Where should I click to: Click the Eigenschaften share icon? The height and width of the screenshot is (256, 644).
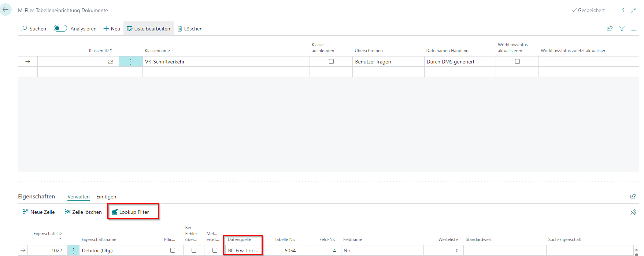coord(633,196)
